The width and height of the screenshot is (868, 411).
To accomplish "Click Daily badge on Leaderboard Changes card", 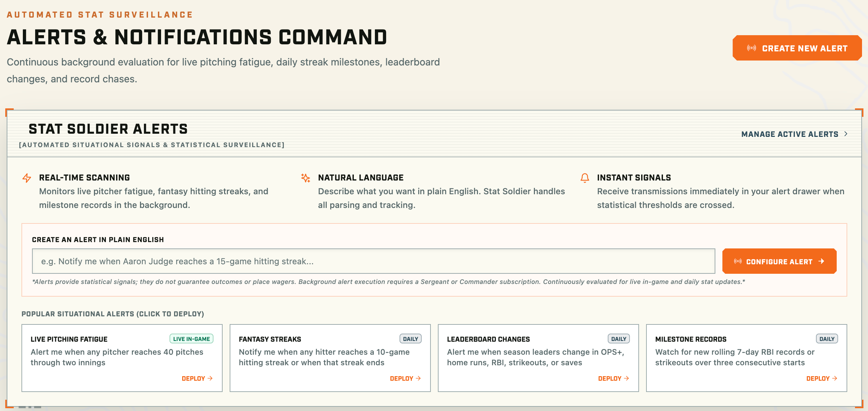I will pos(619,339).
